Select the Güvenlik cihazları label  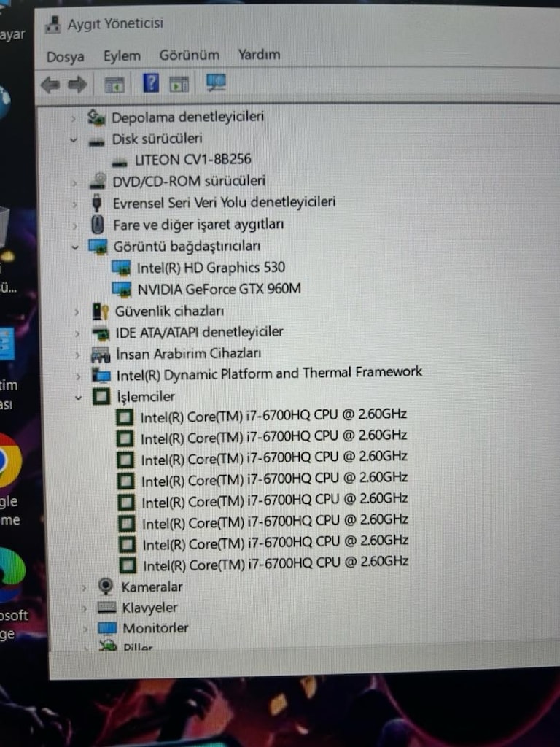[x=169, y=311]
